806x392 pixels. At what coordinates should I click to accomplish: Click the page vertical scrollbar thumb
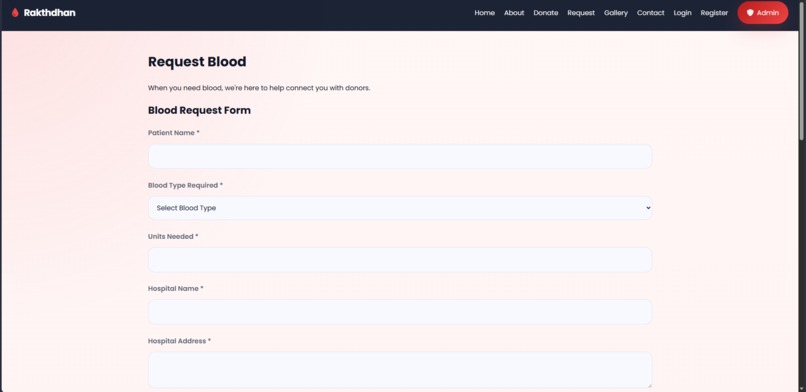802,71
